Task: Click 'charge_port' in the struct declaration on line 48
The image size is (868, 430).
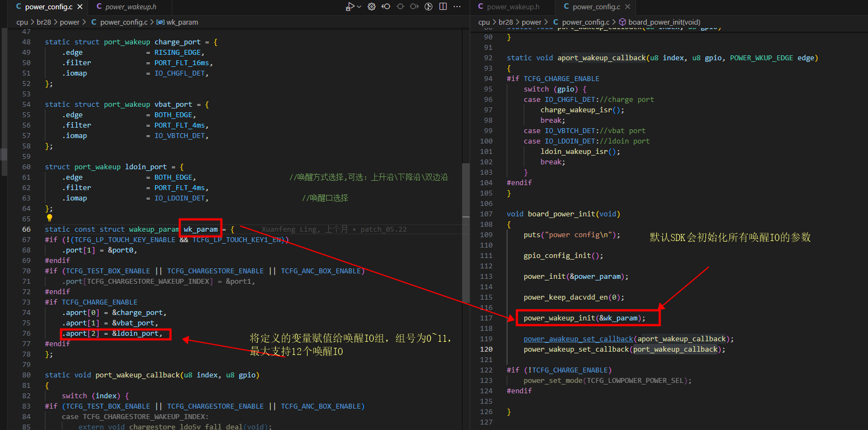Action: 177,42
